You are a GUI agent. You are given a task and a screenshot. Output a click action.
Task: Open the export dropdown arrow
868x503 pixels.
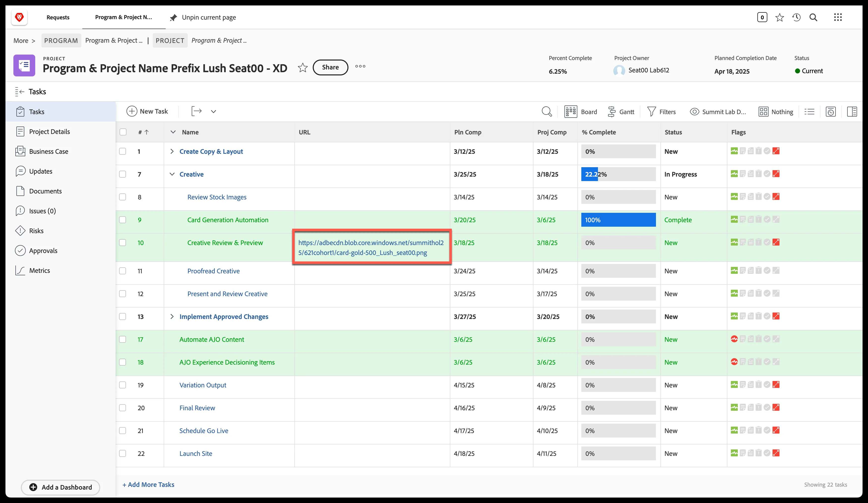(x=214, y=111)
